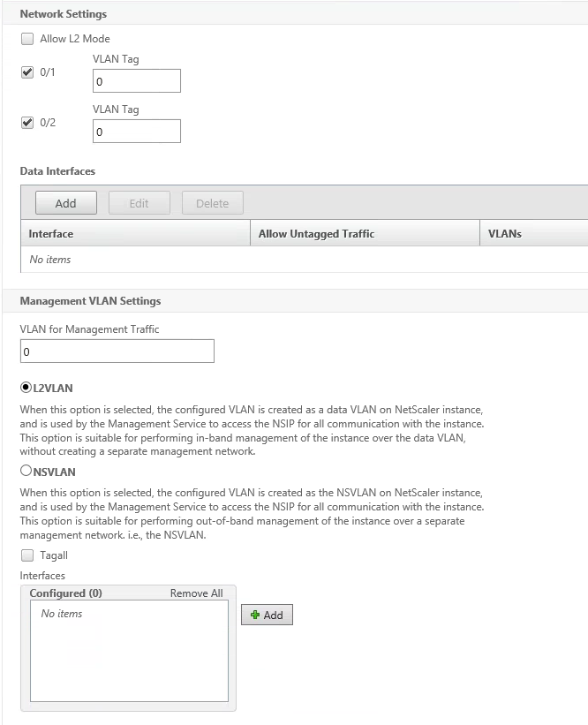Click the VLAN Tag field for 0/2
588x725 pixels.
tap(136, 132)
